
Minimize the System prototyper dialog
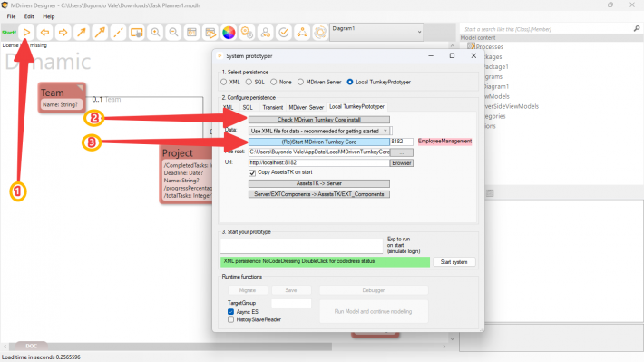pos(431,55)
